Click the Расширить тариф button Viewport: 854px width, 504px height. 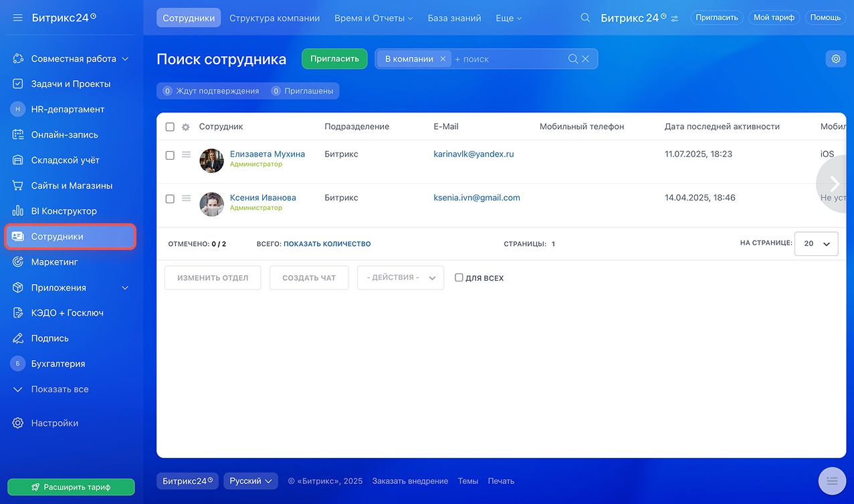[x=71, y=487]
